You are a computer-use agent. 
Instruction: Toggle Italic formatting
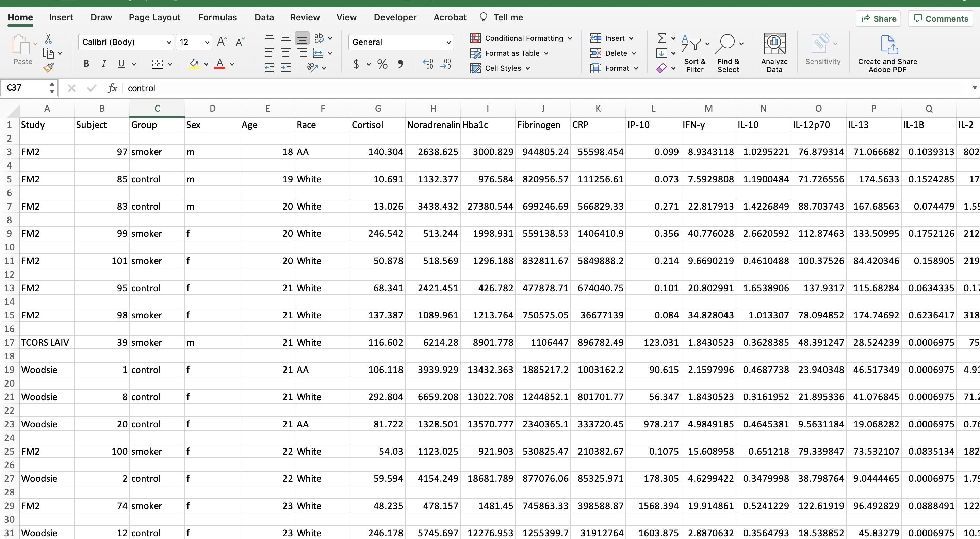coord(103,64)
